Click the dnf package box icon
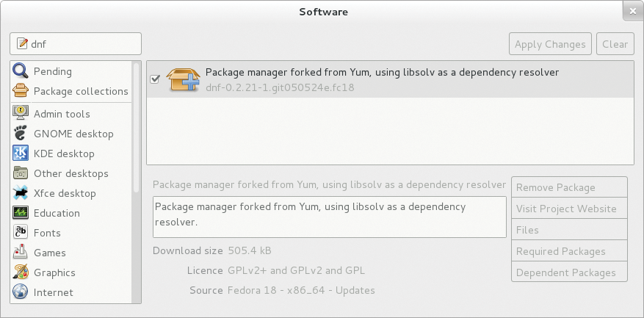The image size is (644, 318). point(183,79)
